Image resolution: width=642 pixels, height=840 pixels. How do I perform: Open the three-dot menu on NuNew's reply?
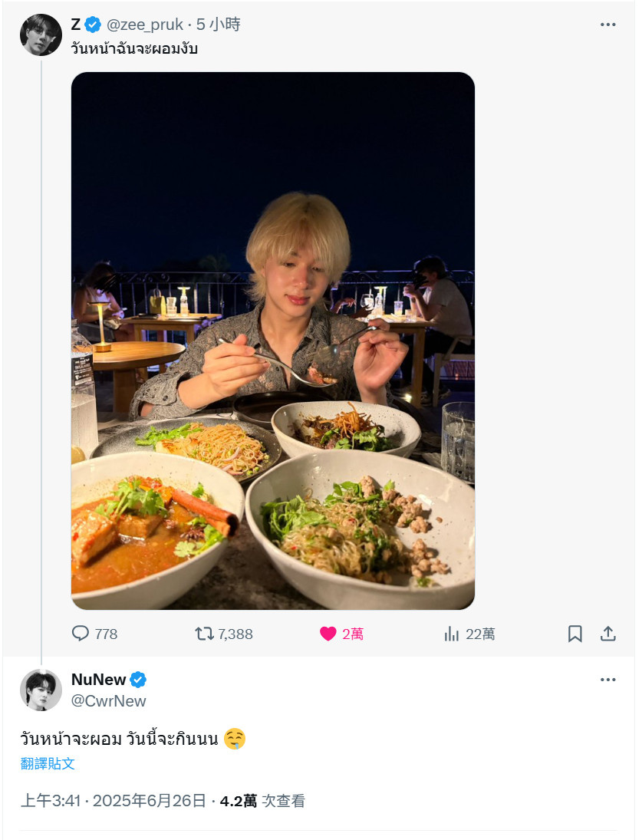pyautogui.click(x=607, y=680)
